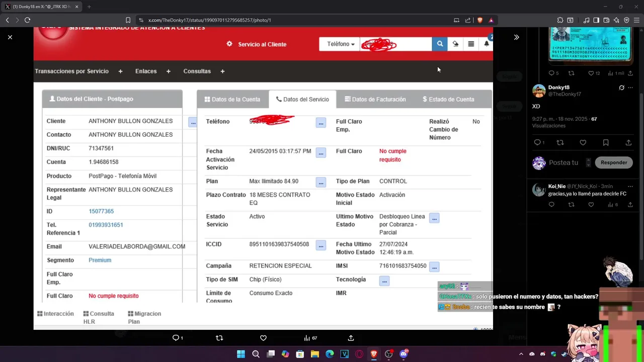Open the Teléfono search type dropdown
644x362 pixels.
coord(340,44)
